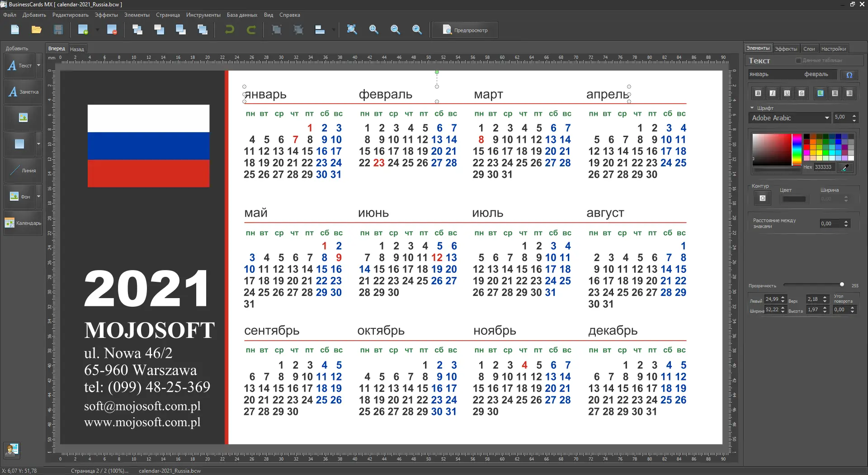Zoom to fit using the framed magnifier icon
Viewport: 868px width, 475px height.
[x=352, y=30]
